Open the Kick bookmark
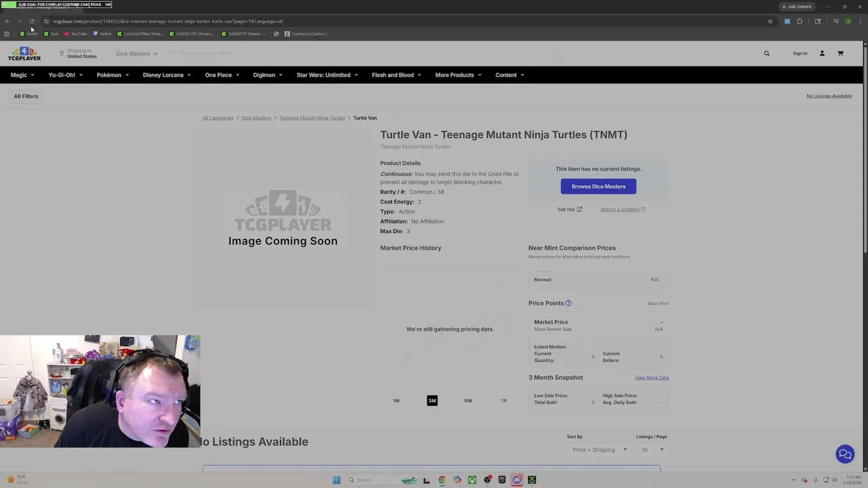This screenshot has height=488, width=868. click(52, 34)
